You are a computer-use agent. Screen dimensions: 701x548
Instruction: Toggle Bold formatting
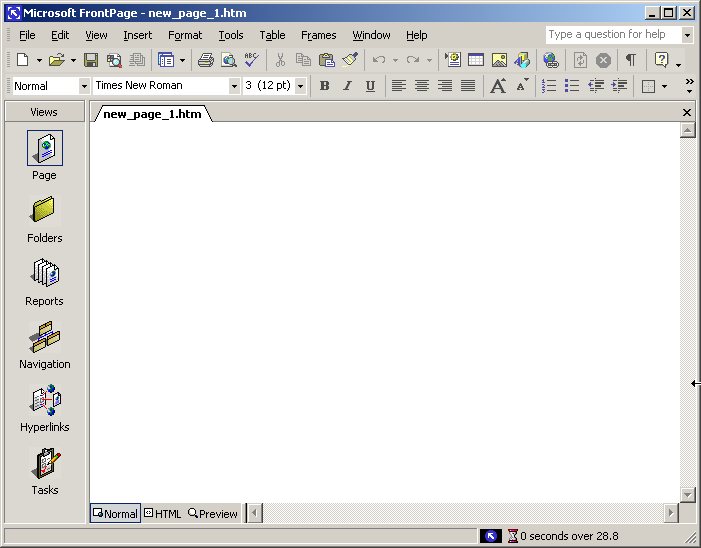point(325,85)
